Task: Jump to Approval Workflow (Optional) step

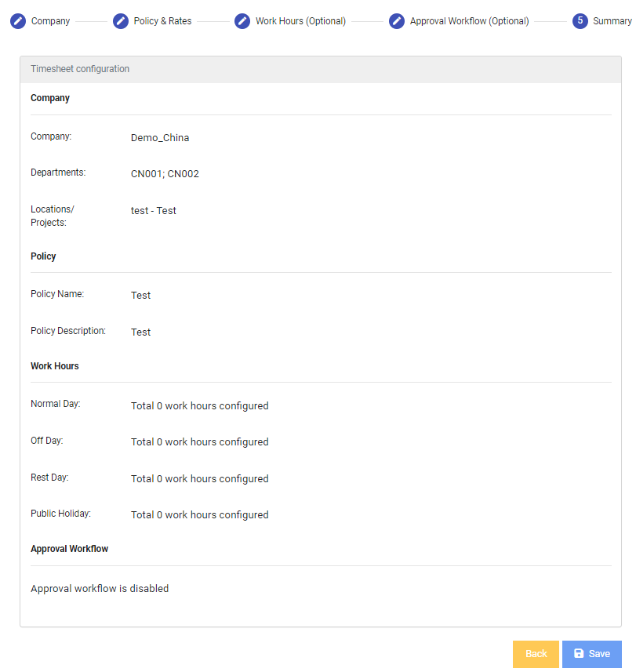Action: (x=469, y=21)
